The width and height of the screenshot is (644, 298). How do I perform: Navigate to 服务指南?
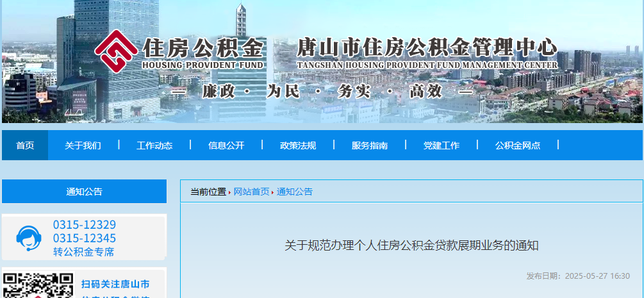point(370,145)
